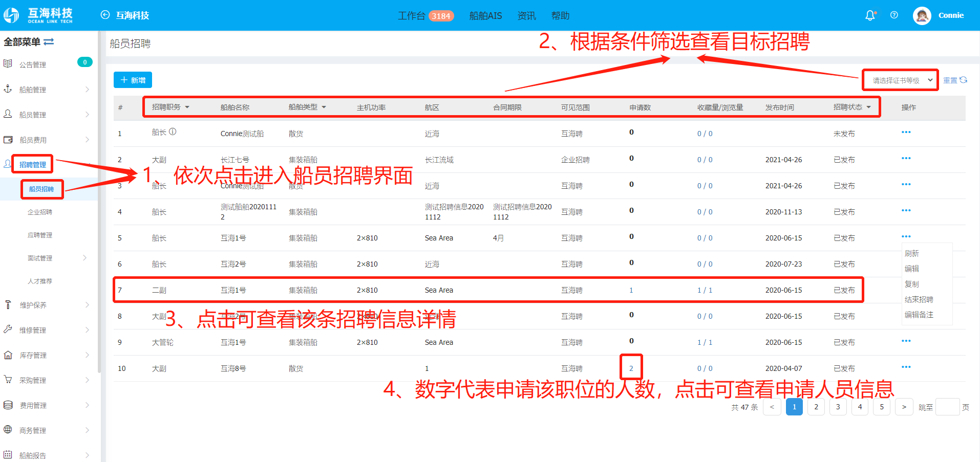Viewport: 980px width, 462px height.
Task: Open the 请选择证书等级 dropdown
Action: pyautogui.click(x=900, y=80)
